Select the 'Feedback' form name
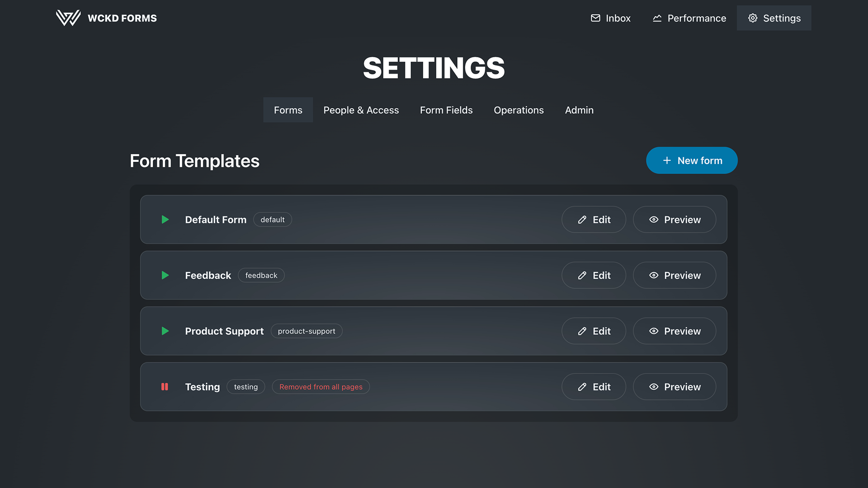Viewport: 868px width, 488px height. click(208, 275)
